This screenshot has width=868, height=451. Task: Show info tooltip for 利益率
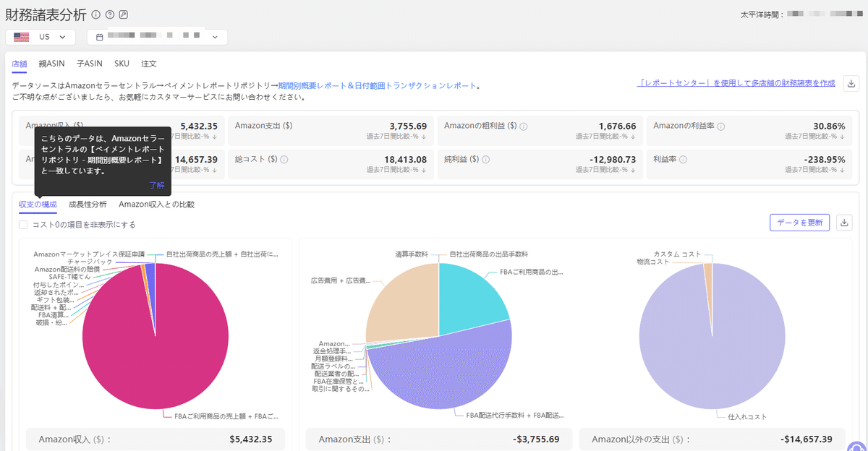[683, 160]
